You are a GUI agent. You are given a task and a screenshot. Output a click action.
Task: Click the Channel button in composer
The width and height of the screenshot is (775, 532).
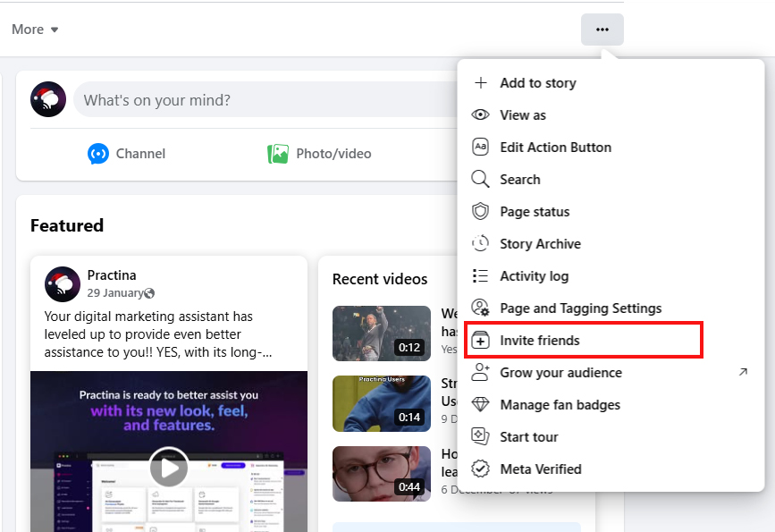click(126, 154)
